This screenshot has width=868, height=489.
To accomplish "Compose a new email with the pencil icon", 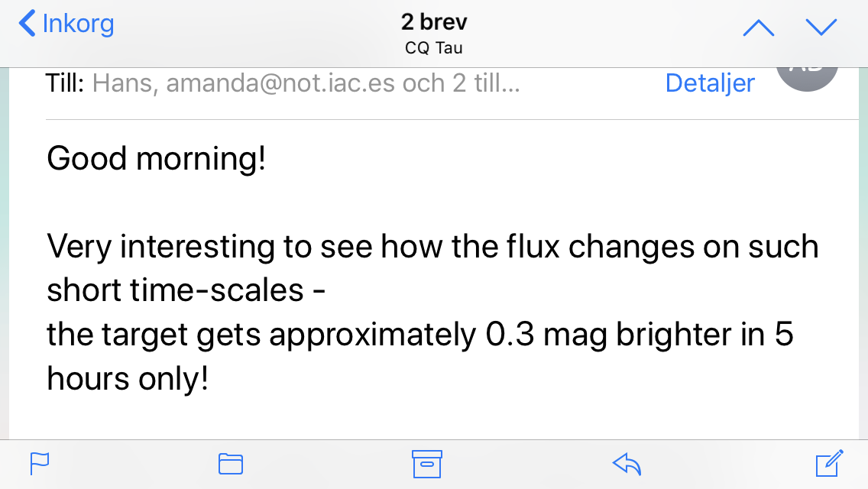I will [829, 463].
